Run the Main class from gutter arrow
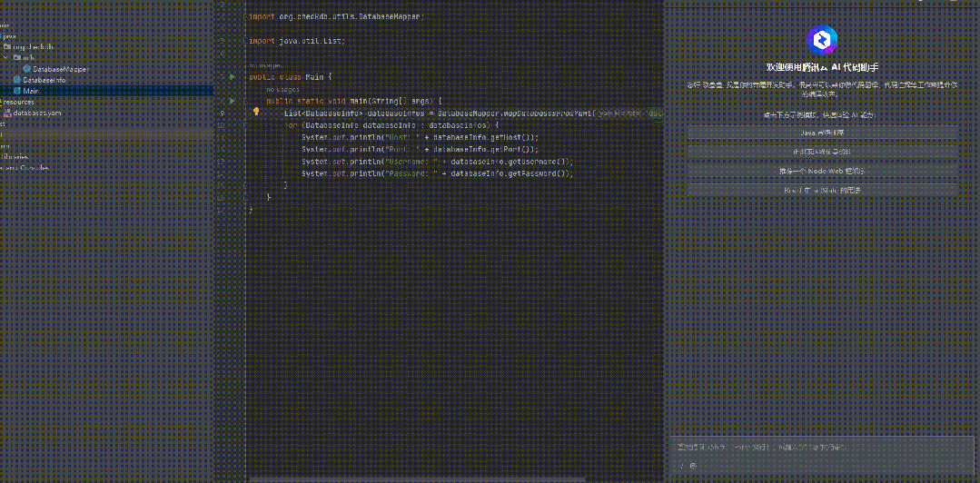 coord(232,77)
